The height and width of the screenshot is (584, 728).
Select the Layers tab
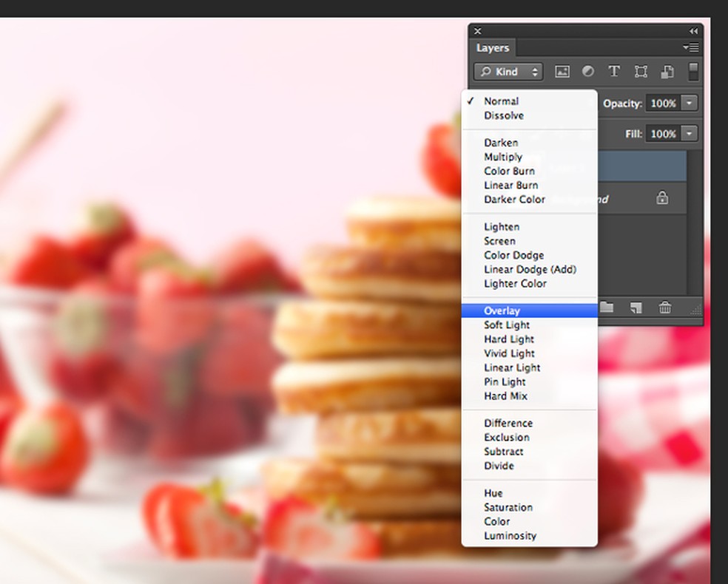493,48
